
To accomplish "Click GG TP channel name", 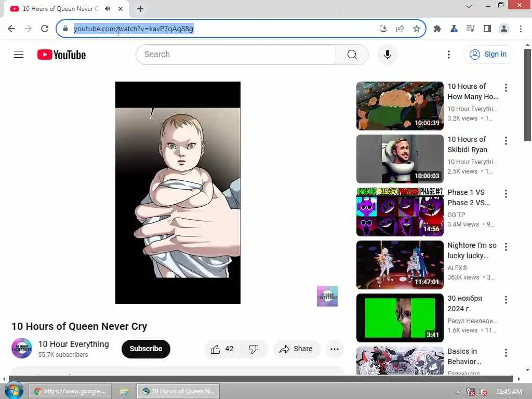I will [x=456, y=215].
